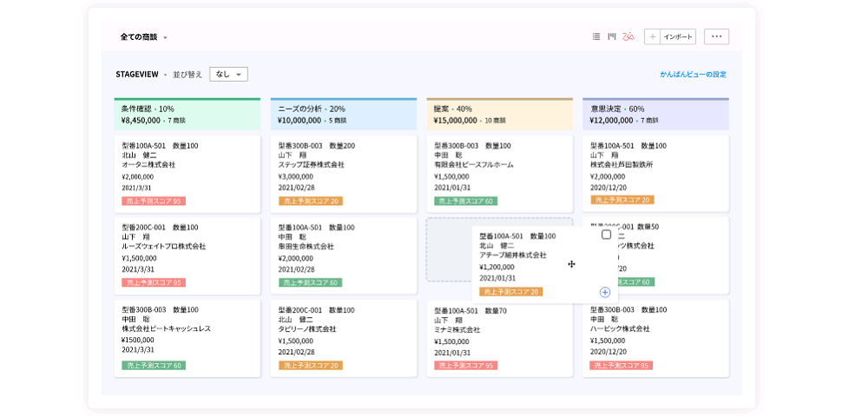The height and width of the screenshot is (417, 868).
Task: Click the score 20 badge on the タピリーノ card
Action: click(x=311, y=365)
